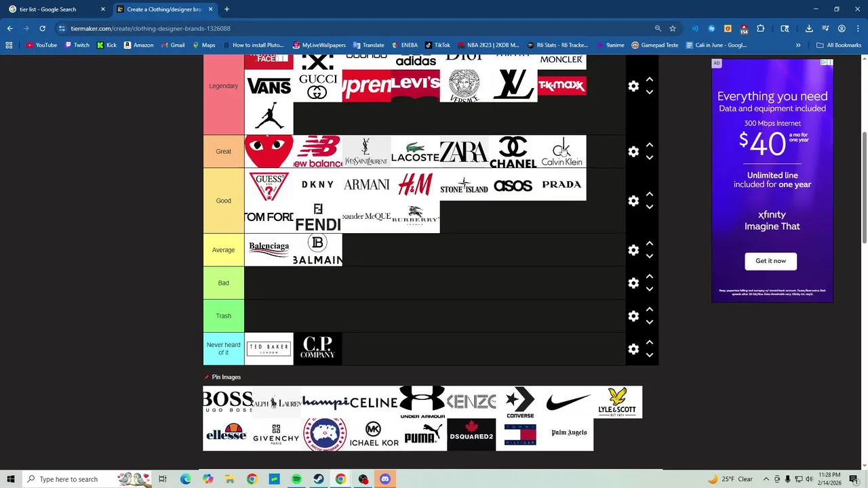Image resolution: width=868 pixels, height=488 pixels.
Task: Click the Trash tier label
Action: [x=223, y=316]
